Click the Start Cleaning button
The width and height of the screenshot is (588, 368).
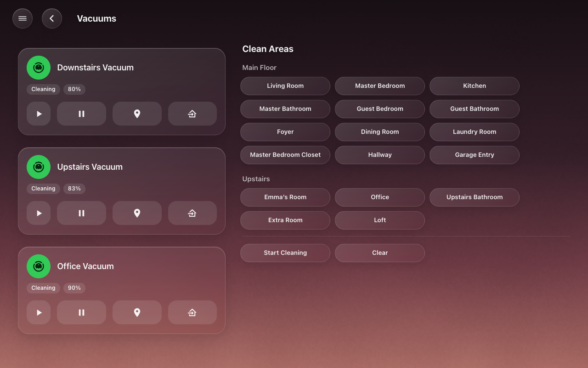285,253
